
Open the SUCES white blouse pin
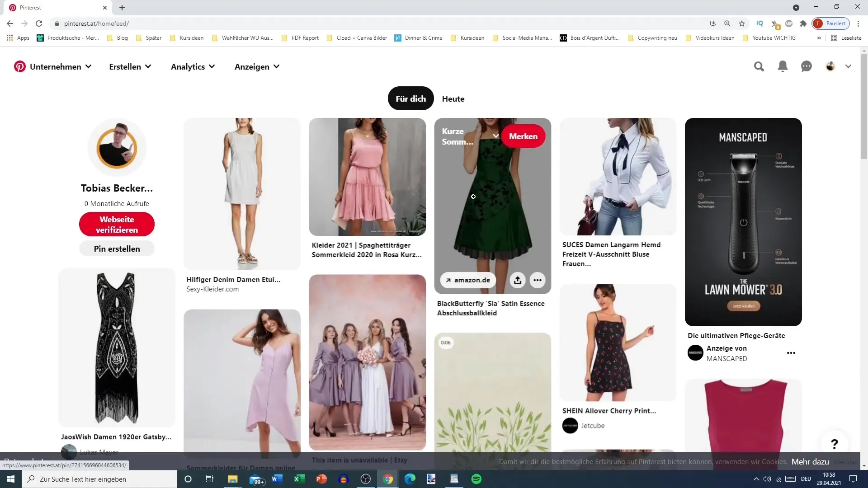pyautogui.click(x=618, y=177)
